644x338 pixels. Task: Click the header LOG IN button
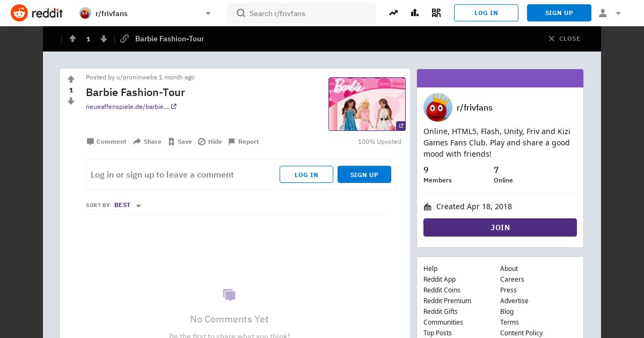486,13
